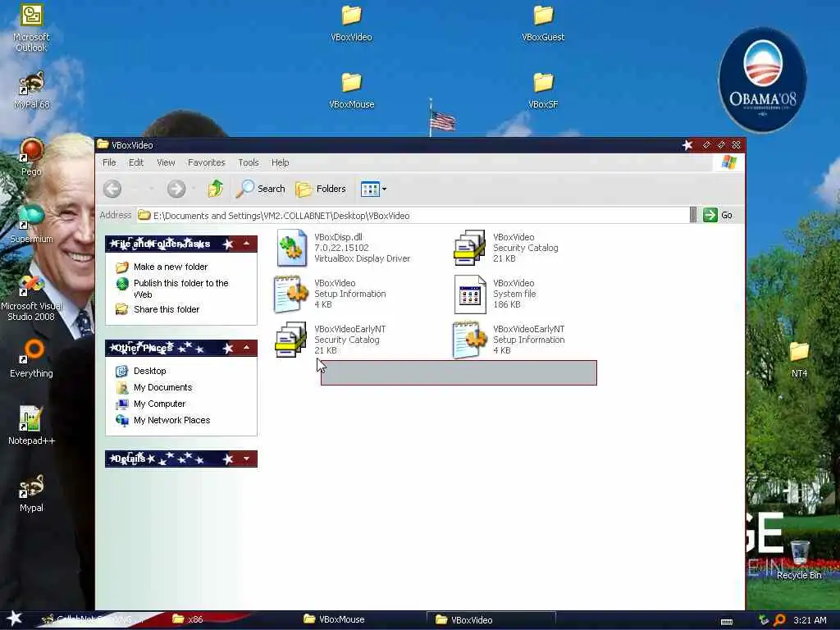Open the Help menu
This screenshot has width=840, height=630.
280,162
